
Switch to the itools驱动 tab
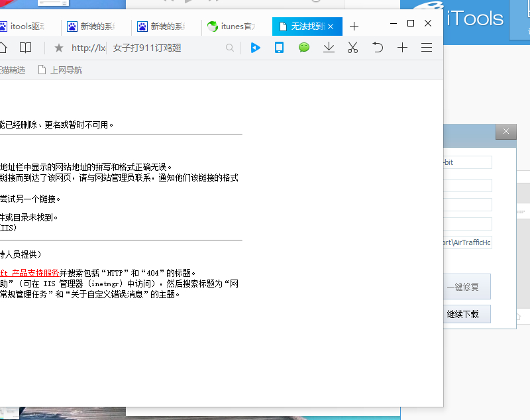(x=28, y=26)
